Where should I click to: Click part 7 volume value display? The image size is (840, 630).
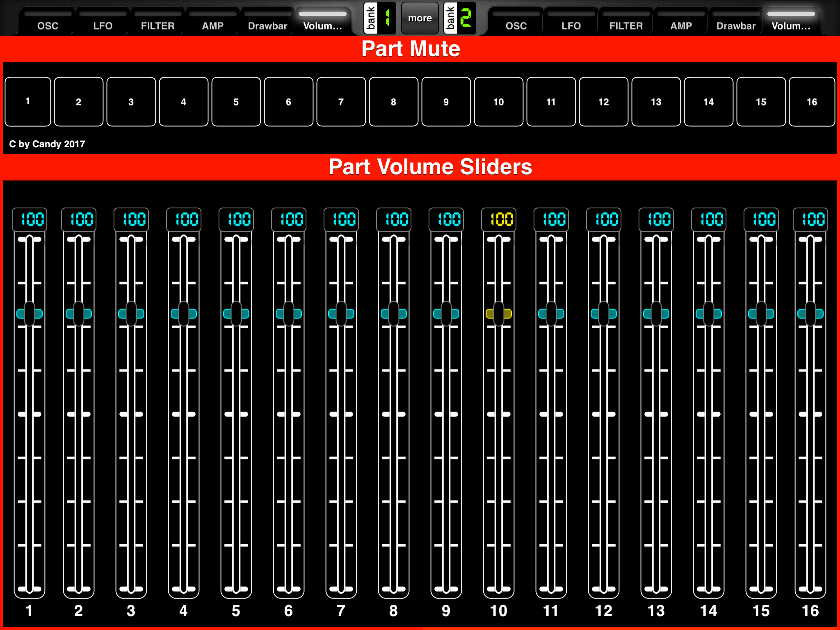pos(341,219)
